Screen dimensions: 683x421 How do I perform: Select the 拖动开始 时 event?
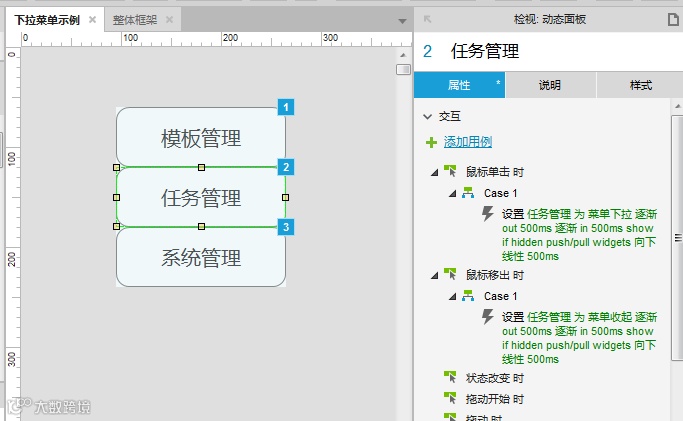tap(494, 399)
